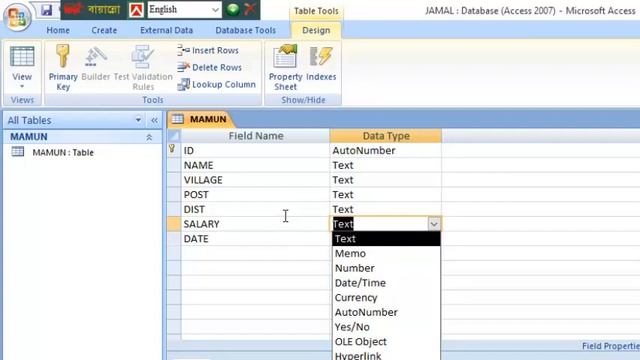
Task: Click the DIST field name cell
Action: coord(256,209)
